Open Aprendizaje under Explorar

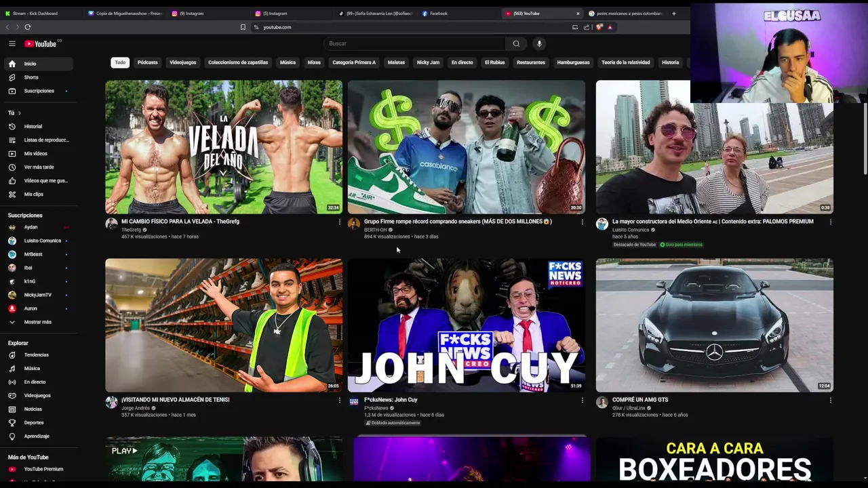[x=37, y=436]
